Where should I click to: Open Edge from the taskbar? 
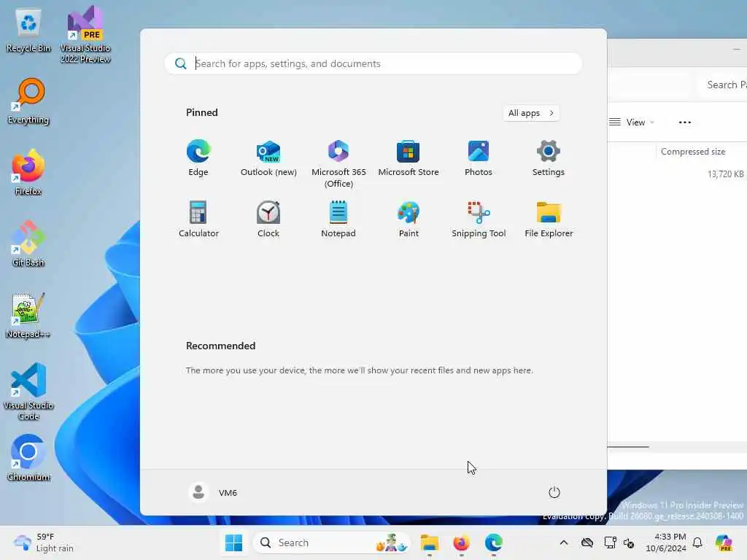(x=494, y=542)
